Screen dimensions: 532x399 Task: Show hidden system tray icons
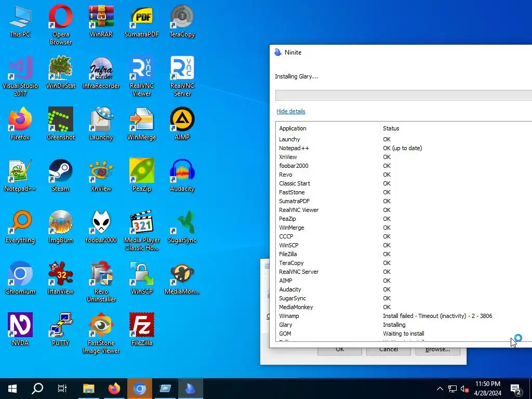pos(440,389)
